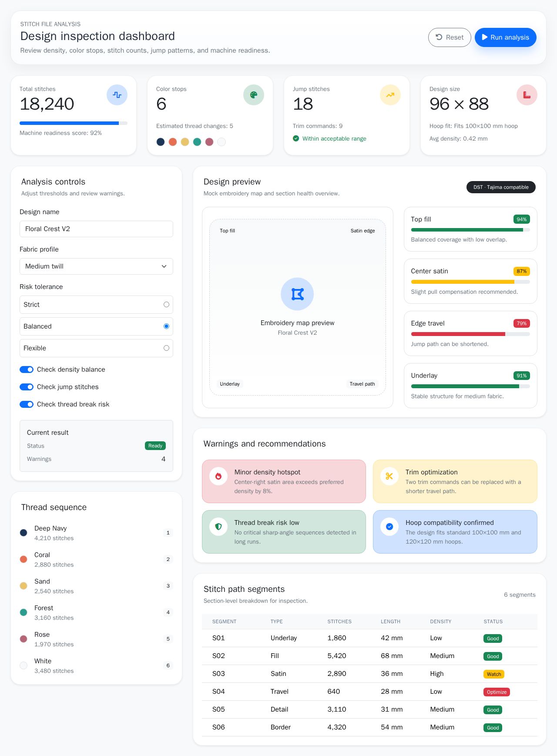The image size is (557, 756).
Task: Click the Optimize badge in S04 row
Action: pyautogui.click(x=497, y=692)
